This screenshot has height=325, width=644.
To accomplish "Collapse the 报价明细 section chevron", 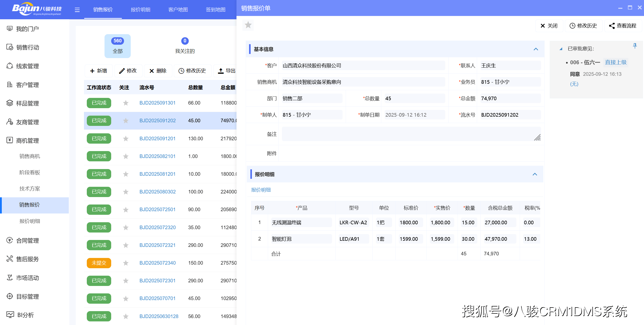I will coord(535,174).
